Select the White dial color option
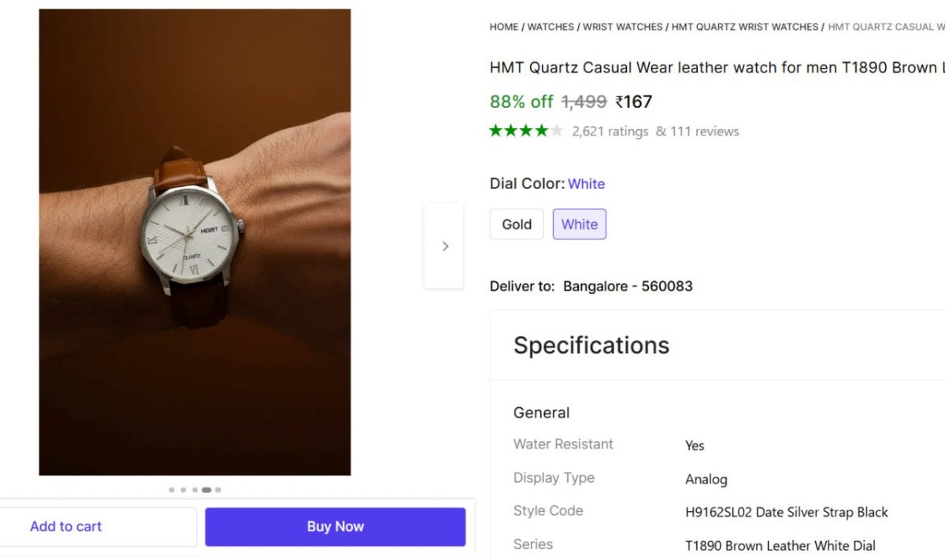Screen dimensions: 945x560 tap(580, 224)
